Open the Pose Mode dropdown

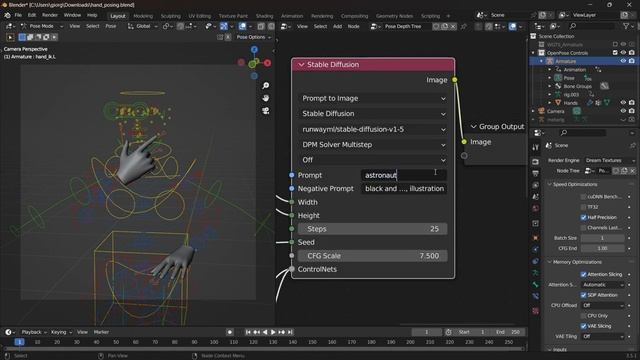point(42,26)
